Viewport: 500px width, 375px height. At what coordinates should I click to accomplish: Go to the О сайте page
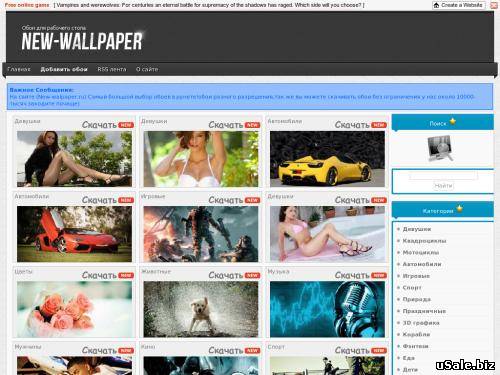coord(147,69)
